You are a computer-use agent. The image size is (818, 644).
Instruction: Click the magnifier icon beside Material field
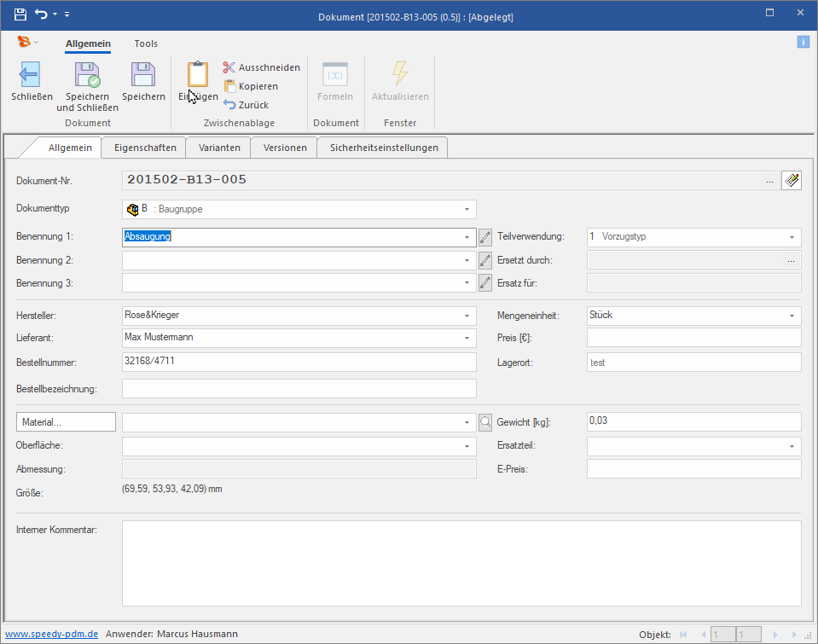(x=485, y=421)
